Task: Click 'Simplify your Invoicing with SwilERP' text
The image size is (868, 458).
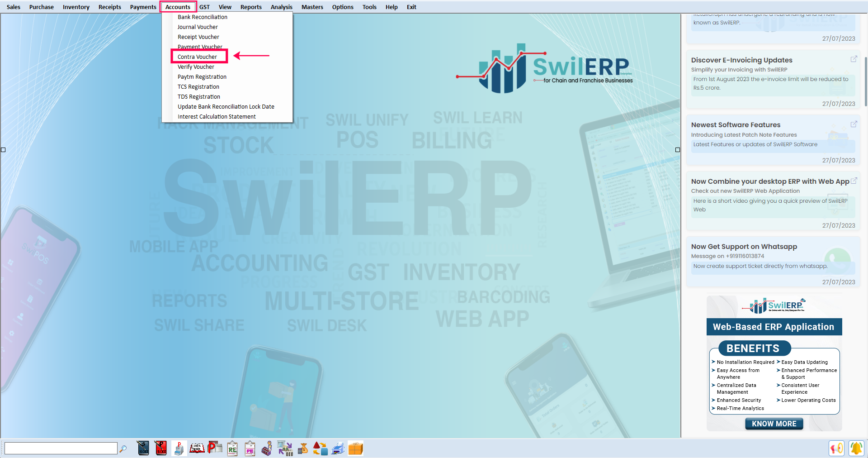Action: (739, 70)
